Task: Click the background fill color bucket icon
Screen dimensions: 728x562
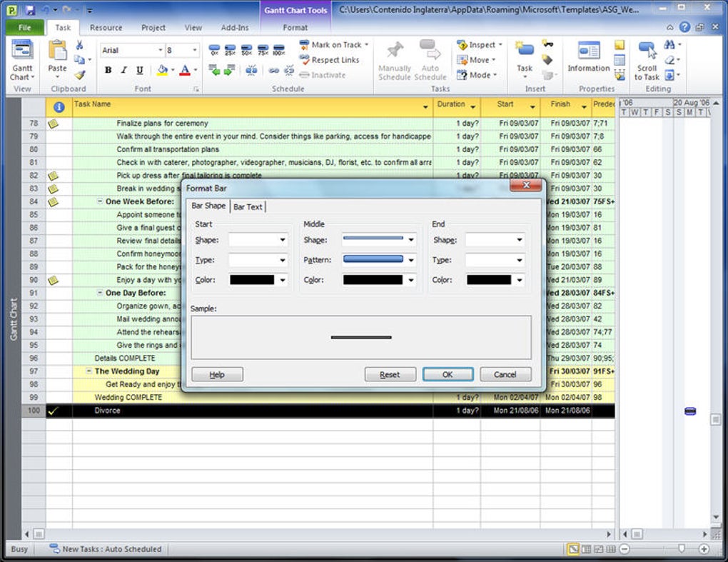Action: tap(163, 70)
